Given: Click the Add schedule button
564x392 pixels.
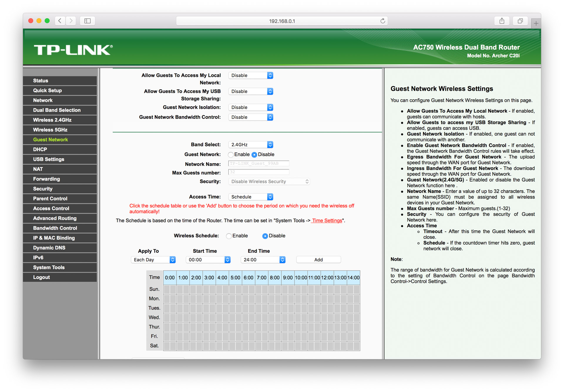Looking at the screenshot, I should click(x=318, y=260).
